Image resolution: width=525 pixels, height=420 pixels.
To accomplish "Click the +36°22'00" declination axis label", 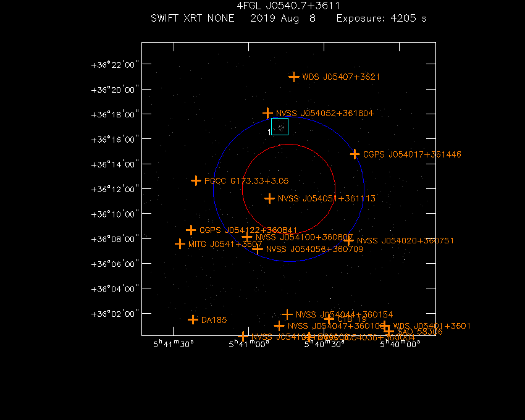I will pyautogui.click(x=115, y=65).
